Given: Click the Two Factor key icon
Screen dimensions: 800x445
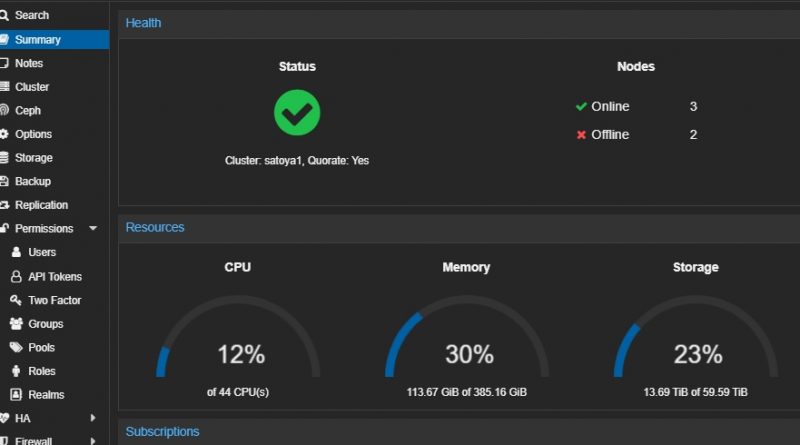Looking at the screenshot, I should [x=16, y=300].
